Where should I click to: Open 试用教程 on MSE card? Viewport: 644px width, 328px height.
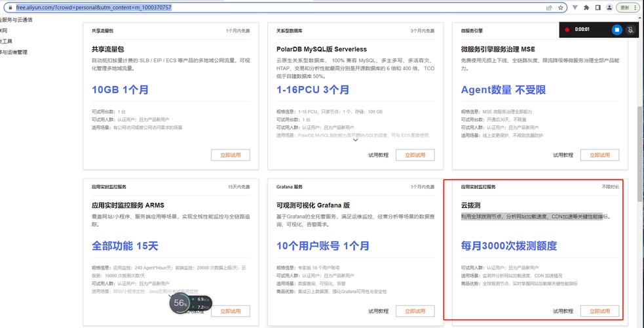(563, 155)
